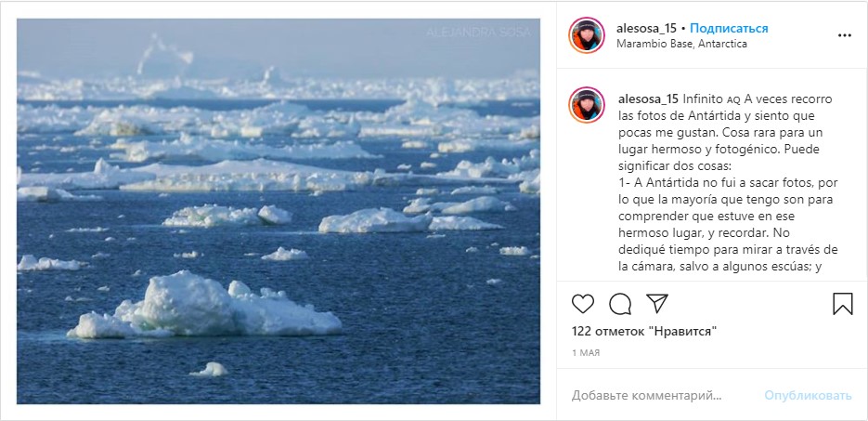Like the post with the heart icon

583,304
